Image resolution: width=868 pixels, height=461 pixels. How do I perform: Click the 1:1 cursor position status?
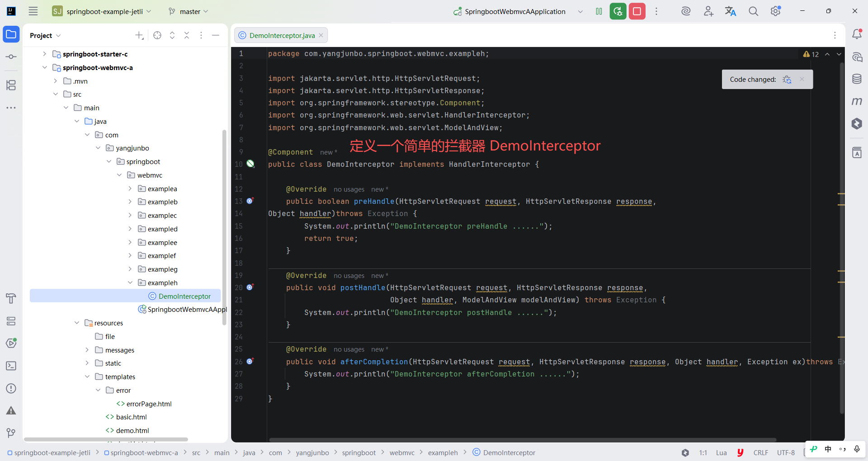point(703,452)
